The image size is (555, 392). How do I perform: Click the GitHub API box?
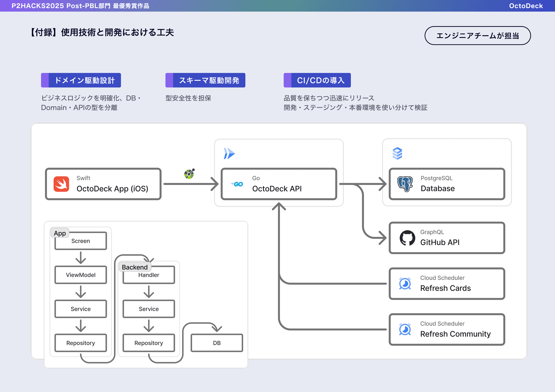tap(447, 238)
